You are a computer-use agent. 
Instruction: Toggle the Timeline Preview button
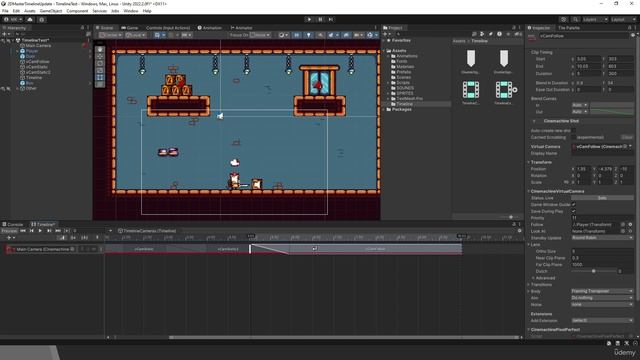9,231
